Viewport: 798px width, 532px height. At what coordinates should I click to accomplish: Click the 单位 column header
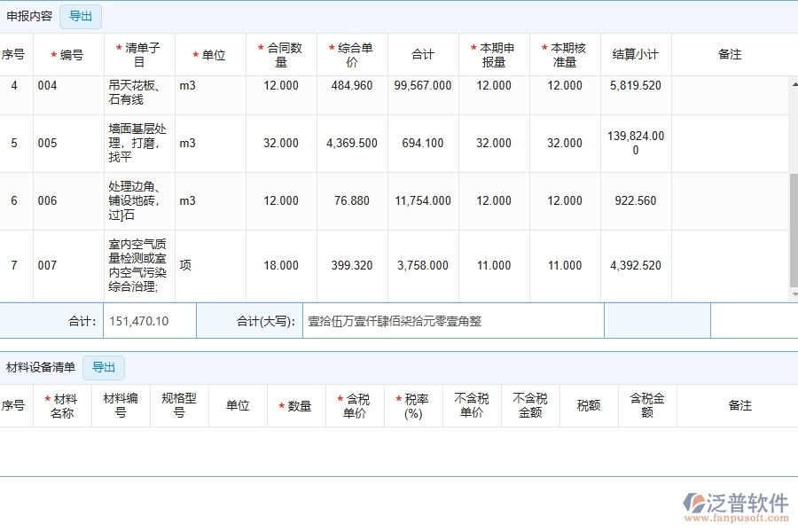209,53
